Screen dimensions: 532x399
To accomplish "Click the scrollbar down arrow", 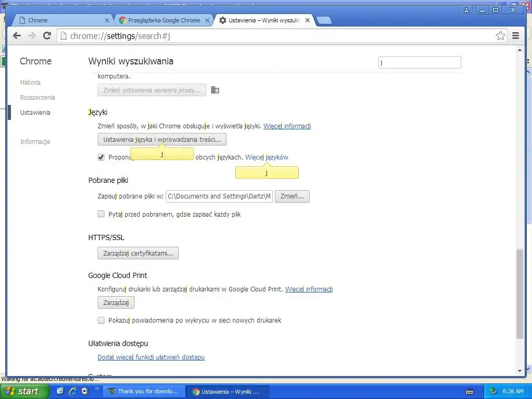I will click(x=520, y=371).
